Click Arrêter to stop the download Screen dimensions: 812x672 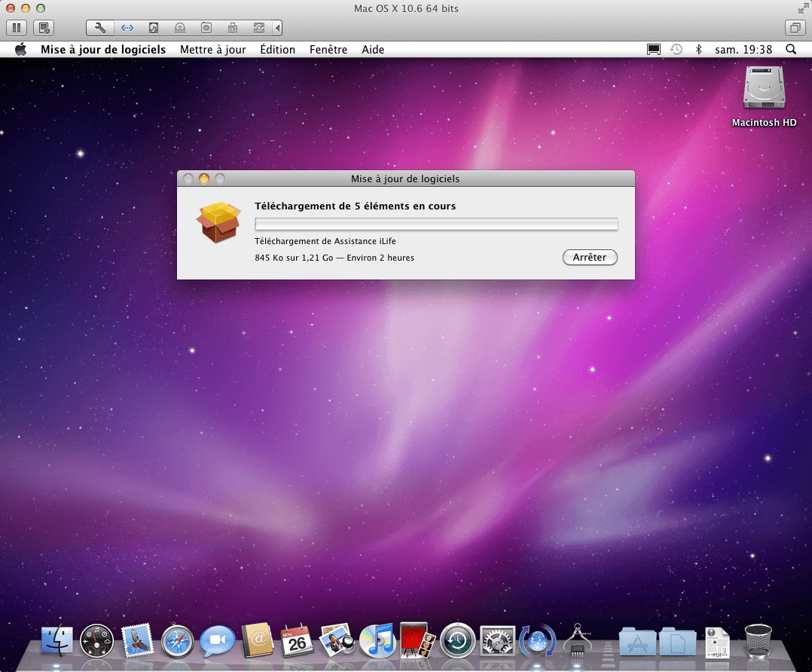click(590, 258)
